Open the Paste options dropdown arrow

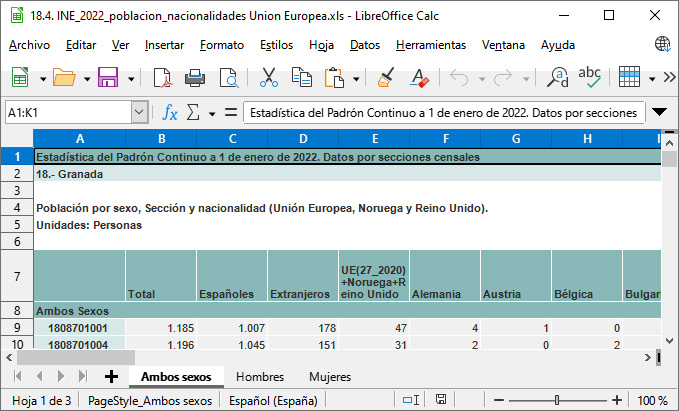pyautogui.click(x=354, y=78)
